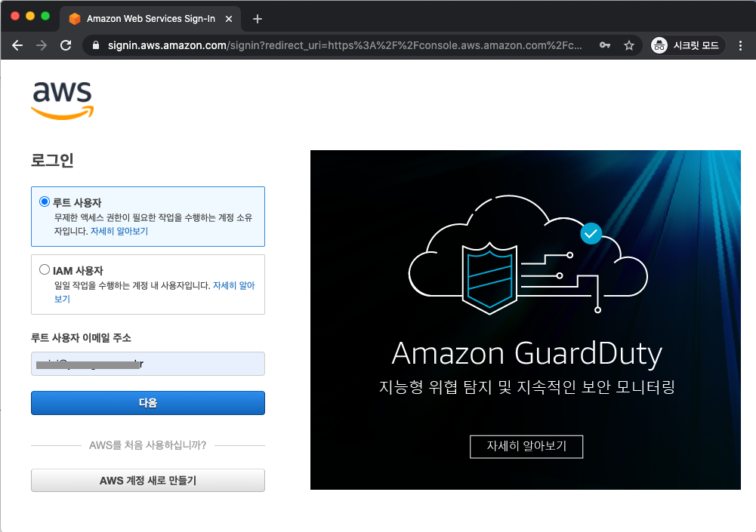756x532 pixels.
Task: Click the address bar URL
Action: [344, 45]
